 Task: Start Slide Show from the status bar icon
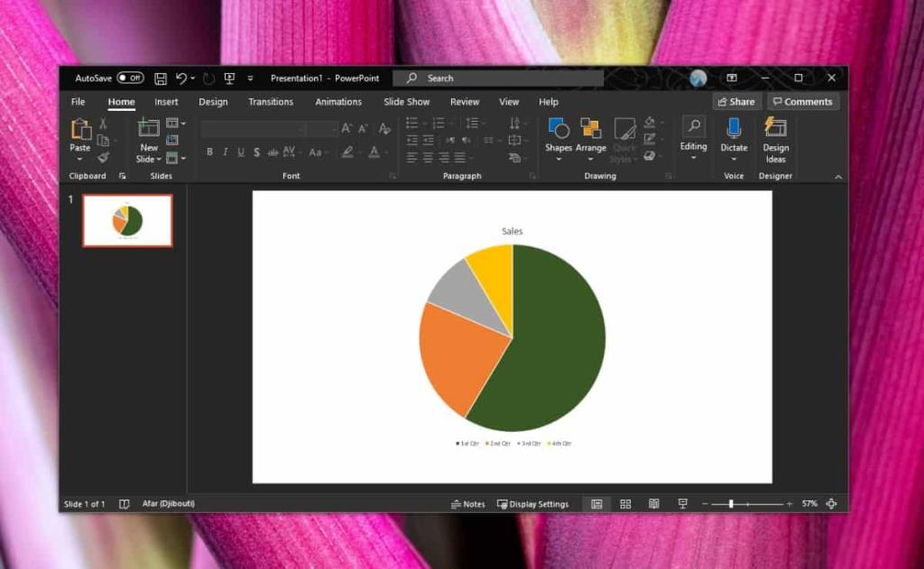(x=682, y=503)
